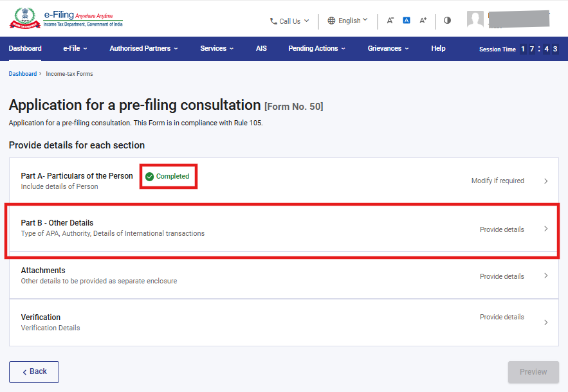This screenshot has width=568, height=392.
Task: Open the AIS menu item
Action: (261, 48)
